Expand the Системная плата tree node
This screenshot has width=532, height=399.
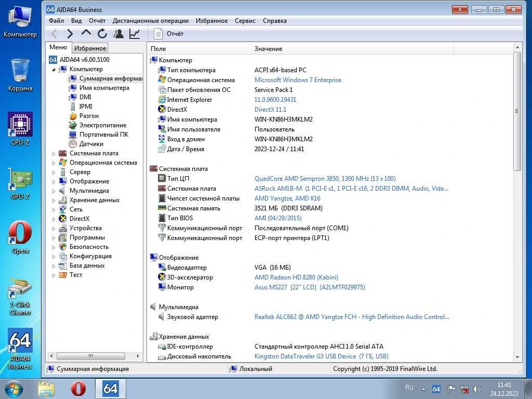pyautogui.click(x=54, y=154)
